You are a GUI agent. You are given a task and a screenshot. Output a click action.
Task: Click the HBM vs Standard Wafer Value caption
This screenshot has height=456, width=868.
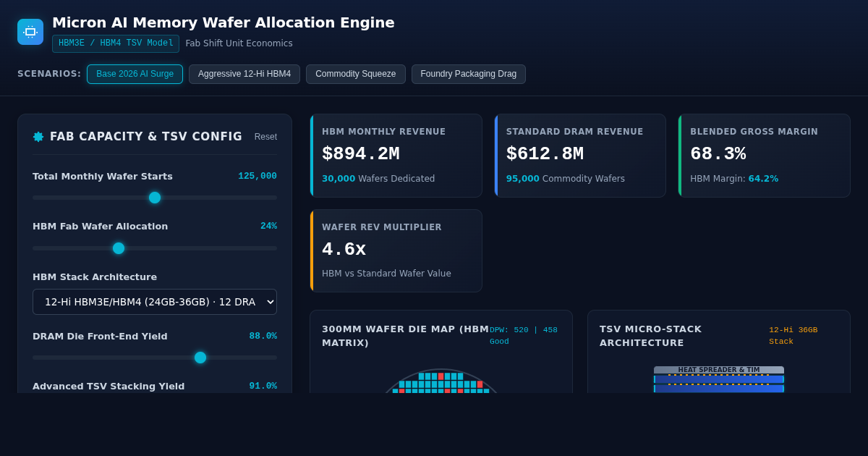tap(386, 274)
